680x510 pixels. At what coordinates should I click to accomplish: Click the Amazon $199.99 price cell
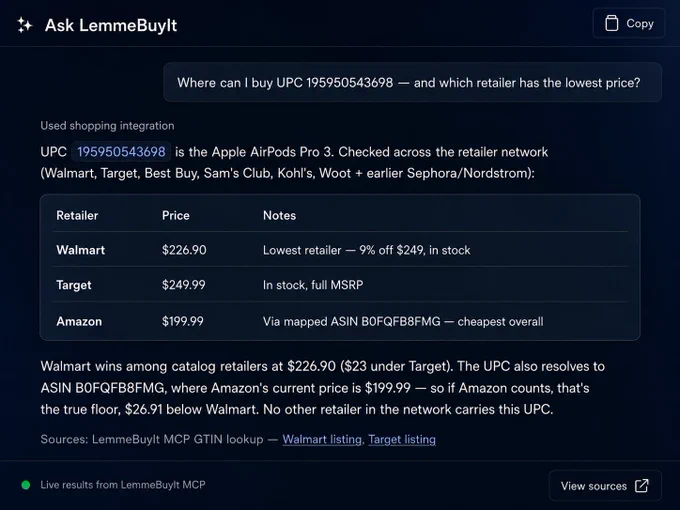click(x=183, y=321)
